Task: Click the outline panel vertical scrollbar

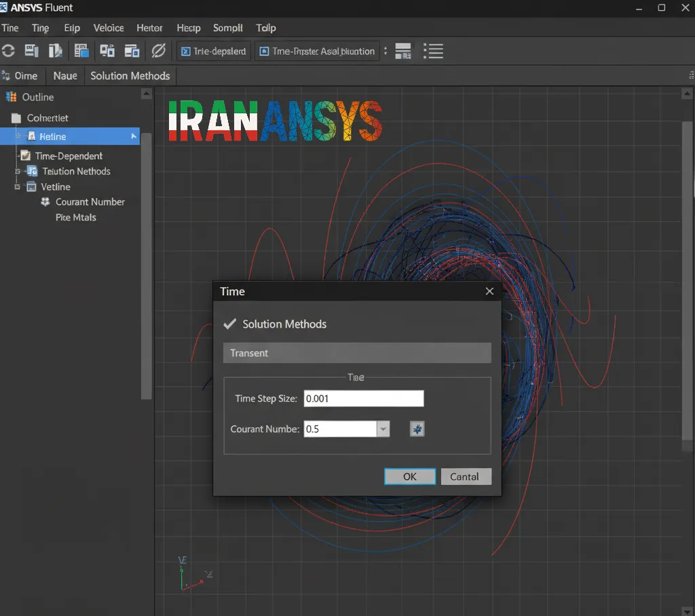Action: click(x=147, y=266)
